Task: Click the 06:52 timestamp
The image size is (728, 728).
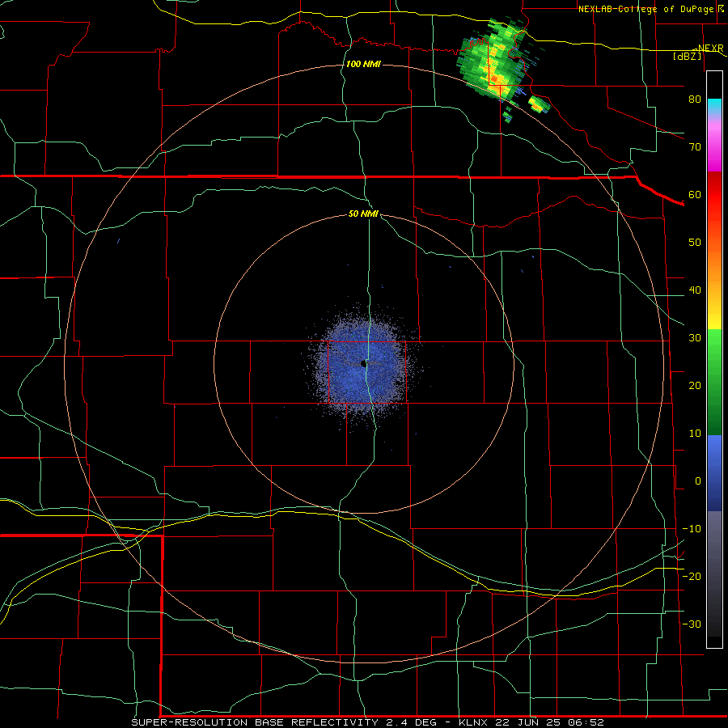Action: click(x=586, y=722)
